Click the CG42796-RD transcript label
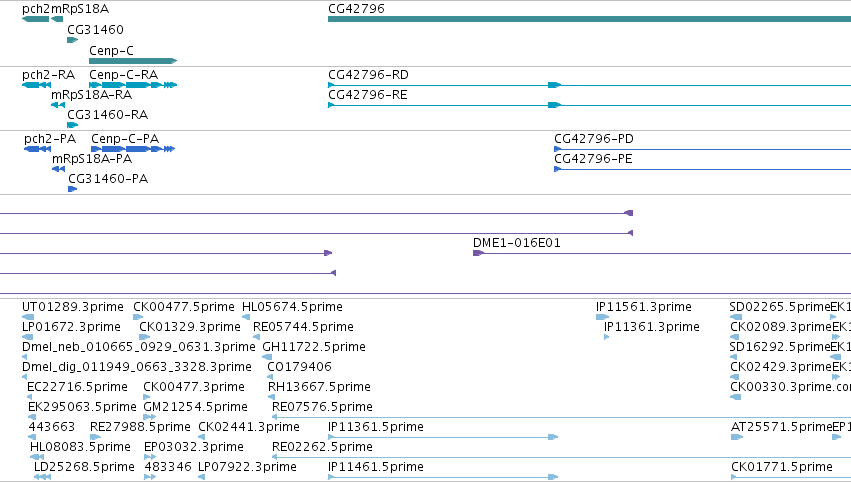The height and width of the screenshot is (482, 851). 369,74
